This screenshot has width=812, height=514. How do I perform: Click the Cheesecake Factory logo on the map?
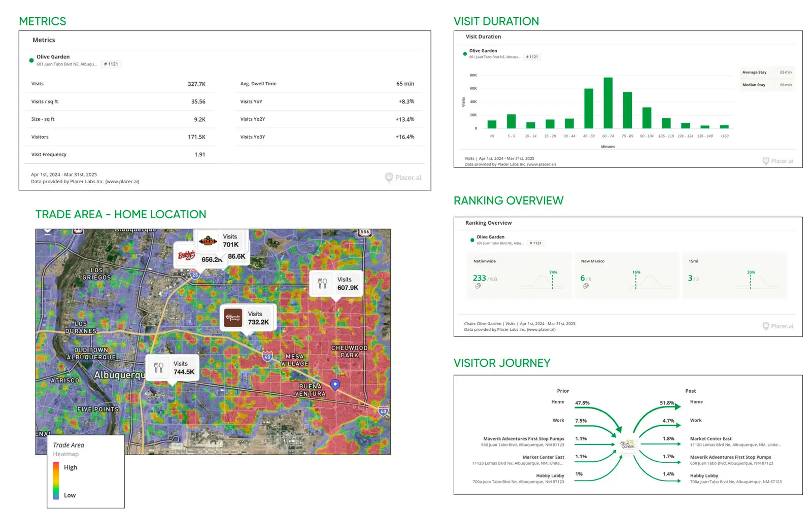click(x=233, y=318)
